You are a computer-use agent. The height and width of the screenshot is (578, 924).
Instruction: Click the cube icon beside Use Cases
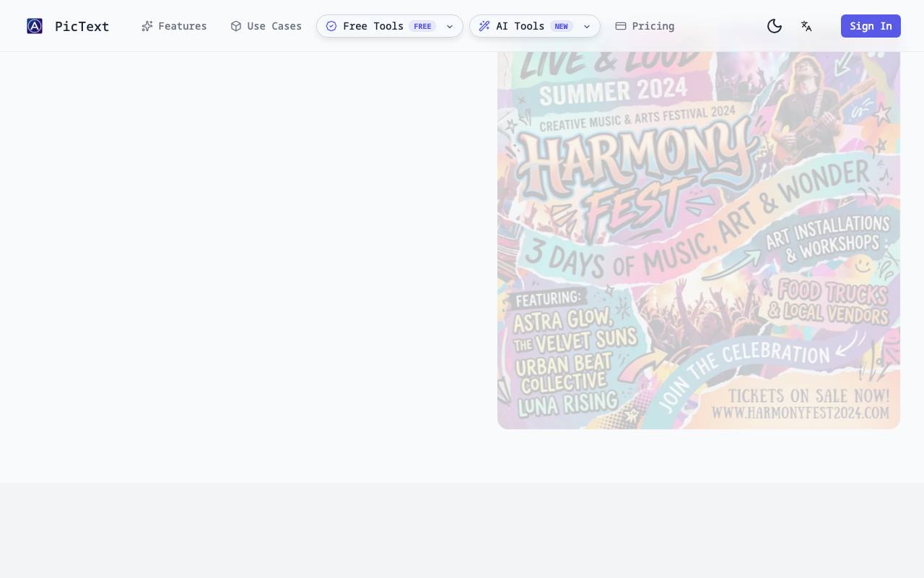click(x=236, y=26)
